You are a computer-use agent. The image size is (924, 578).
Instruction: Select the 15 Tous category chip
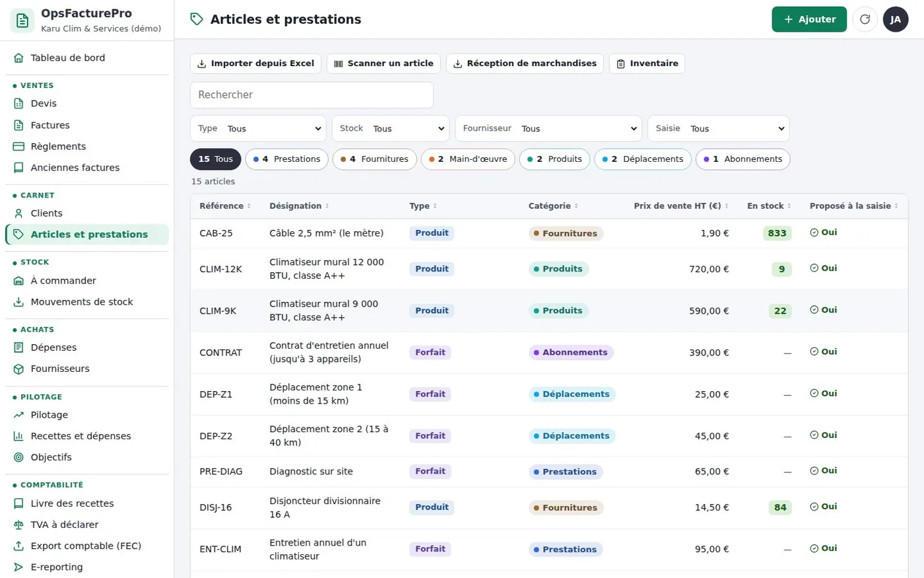tap(215, 159)
